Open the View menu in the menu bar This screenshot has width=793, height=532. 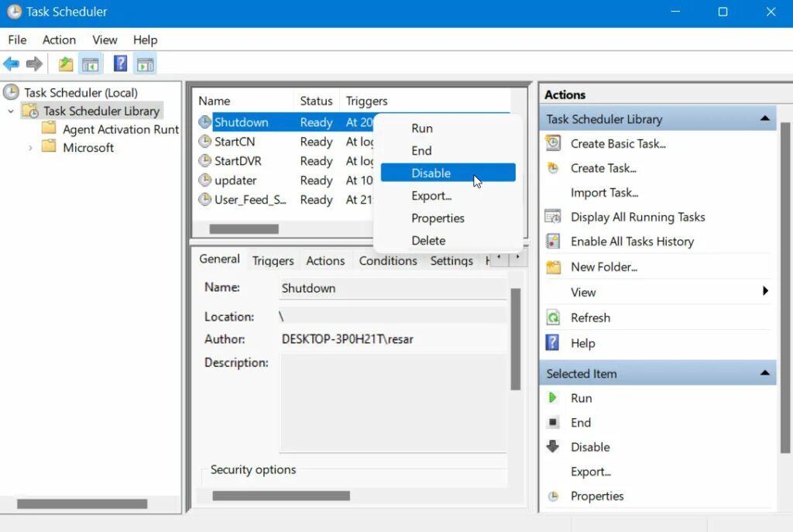105,39
